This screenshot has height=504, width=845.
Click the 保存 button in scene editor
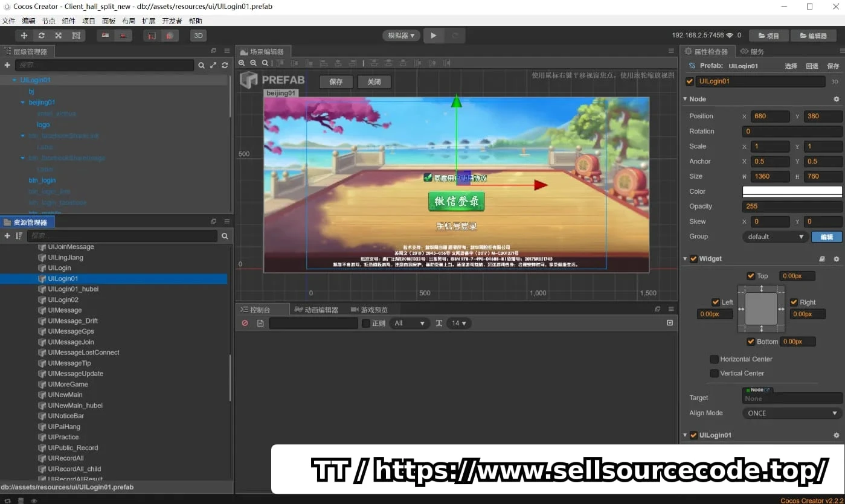pyautogui.click(x=336, y=81)
